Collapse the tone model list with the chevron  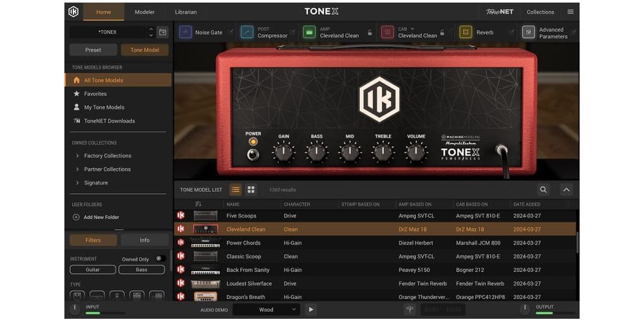coord(566,189)
